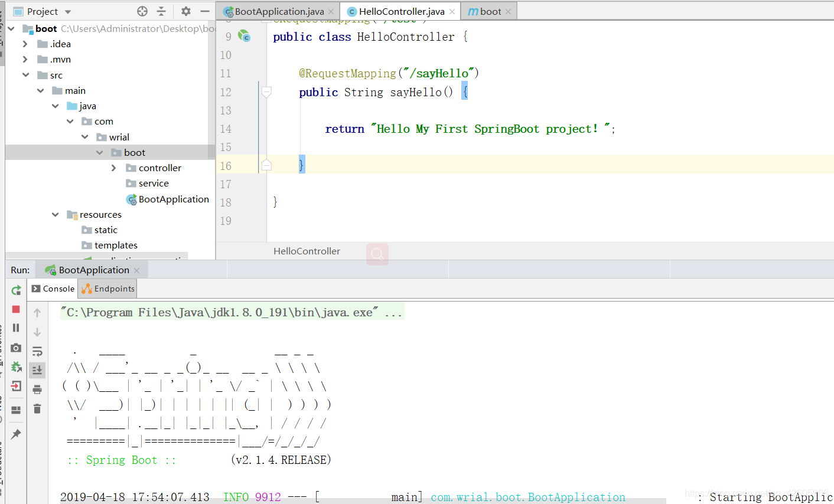Open the Endpoints tab
This screenshot has width=834, height=504.
point(108,289)
